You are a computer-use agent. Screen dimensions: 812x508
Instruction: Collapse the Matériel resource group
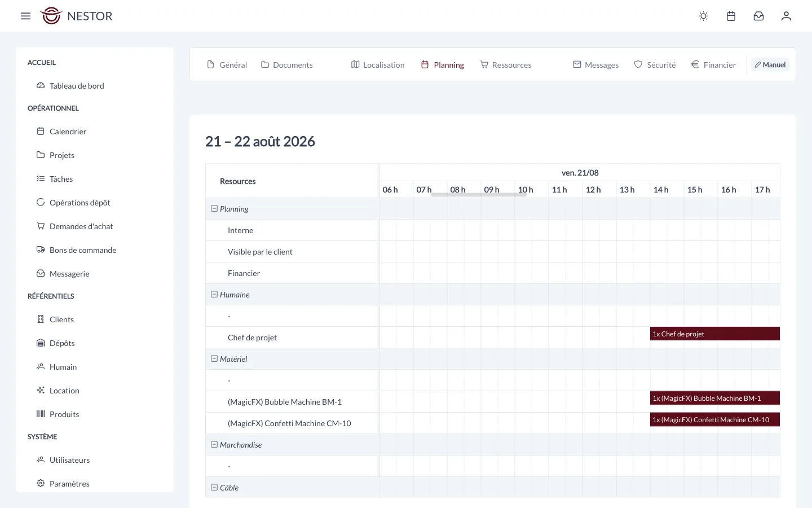[x=214, y=358]
